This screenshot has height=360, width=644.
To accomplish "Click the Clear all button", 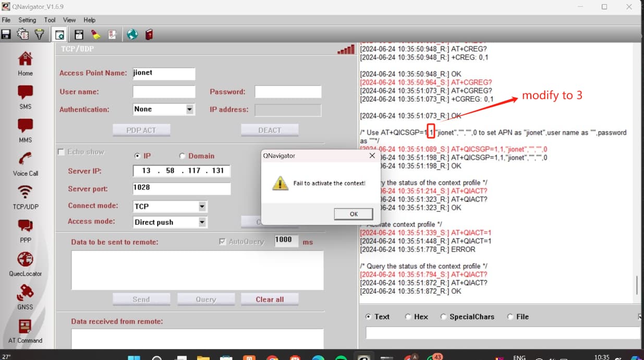I will click(270, 299).
